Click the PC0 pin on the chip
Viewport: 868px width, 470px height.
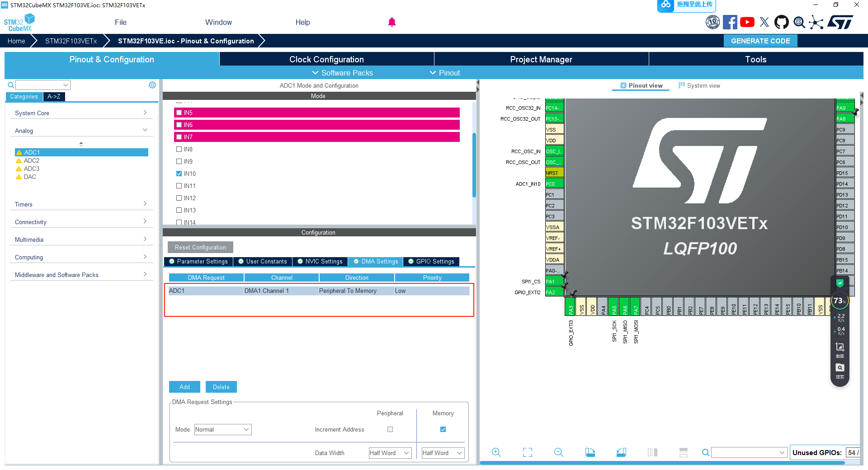coord(554,184)
